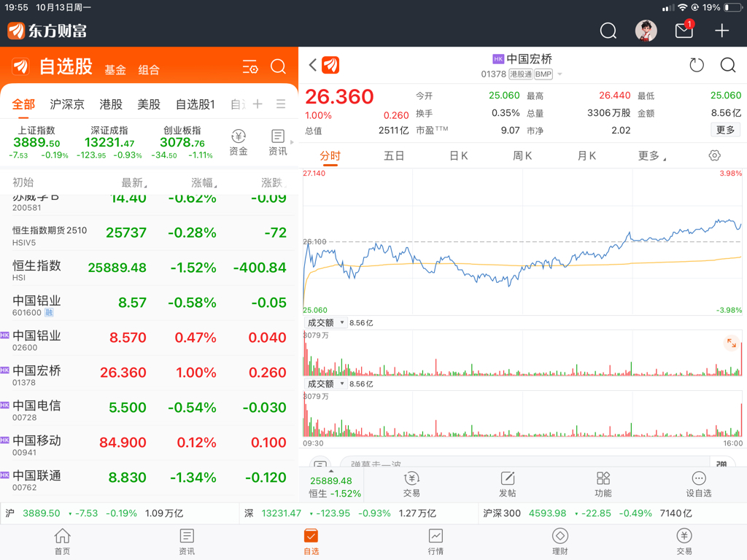Select 五日 chart tab
This screenshot has width=747, height=560.
(394, 156)
